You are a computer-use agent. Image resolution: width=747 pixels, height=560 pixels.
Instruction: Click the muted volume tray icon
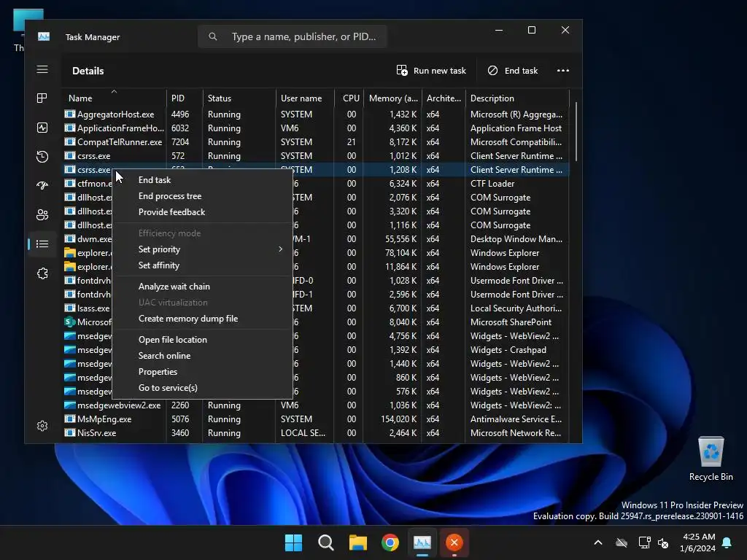(663, 542)
